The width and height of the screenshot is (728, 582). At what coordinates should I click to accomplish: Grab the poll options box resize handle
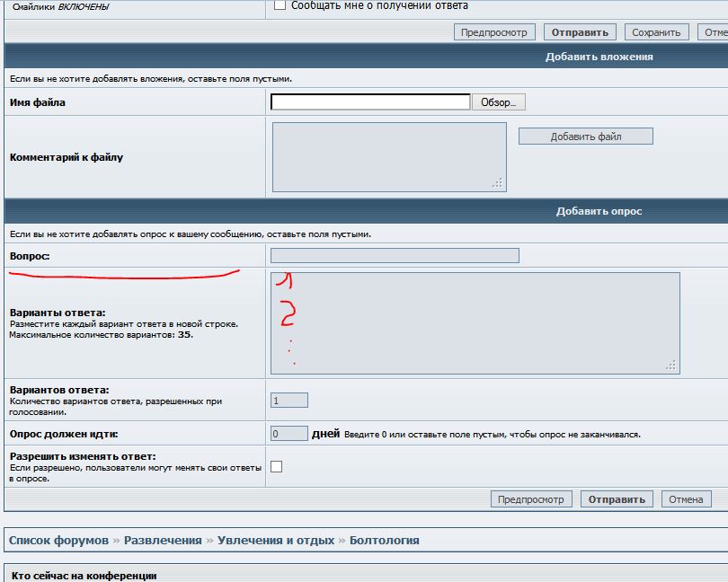[670, 365]
